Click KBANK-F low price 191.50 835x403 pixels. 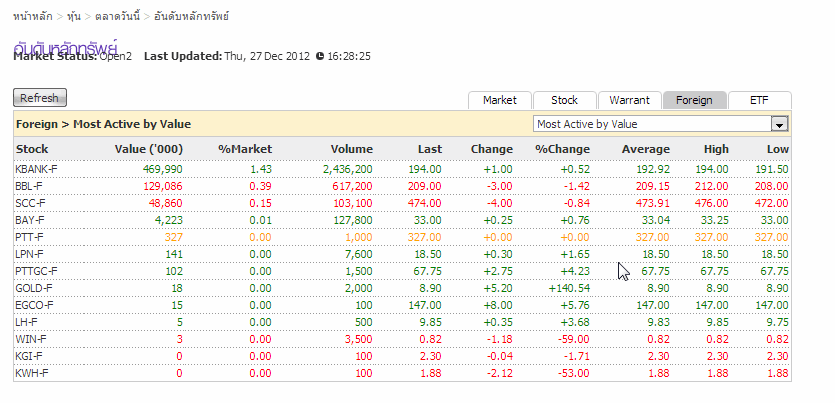[772, 169]
